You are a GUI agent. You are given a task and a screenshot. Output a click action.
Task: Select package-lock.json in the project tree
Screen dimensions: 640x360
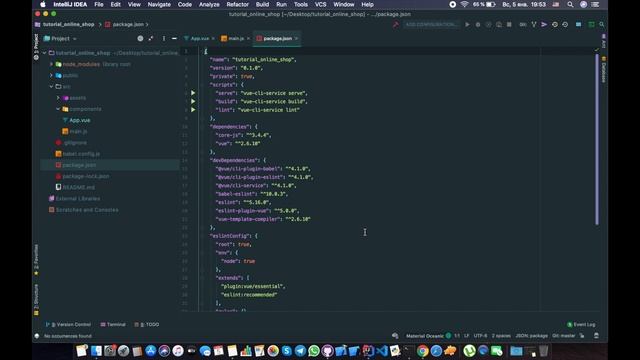[86, 176]
